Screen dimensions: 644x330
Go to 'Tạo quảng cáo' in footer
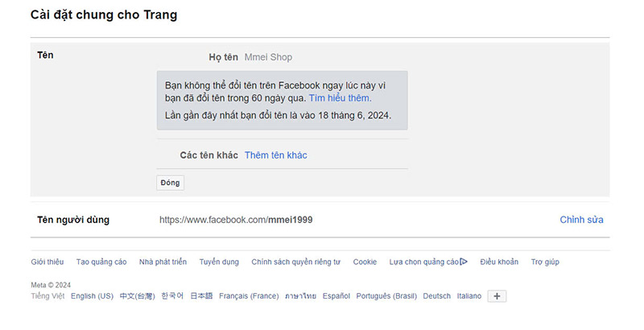101,262
